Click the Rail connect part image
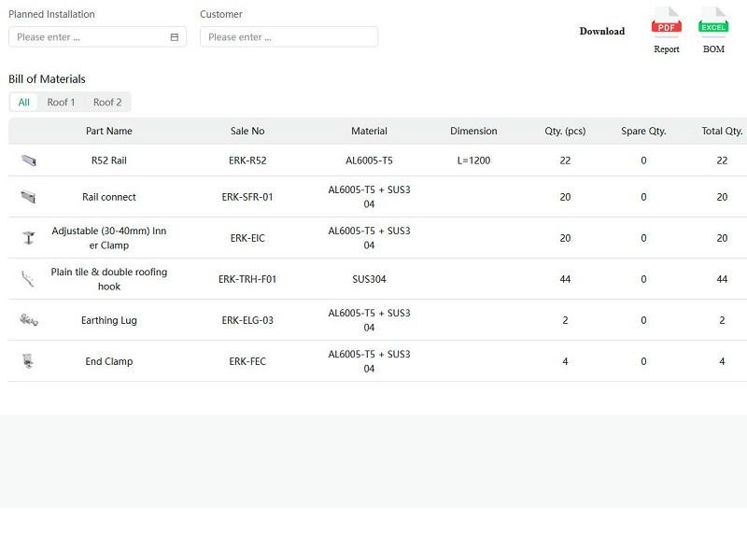 [29, 197]
